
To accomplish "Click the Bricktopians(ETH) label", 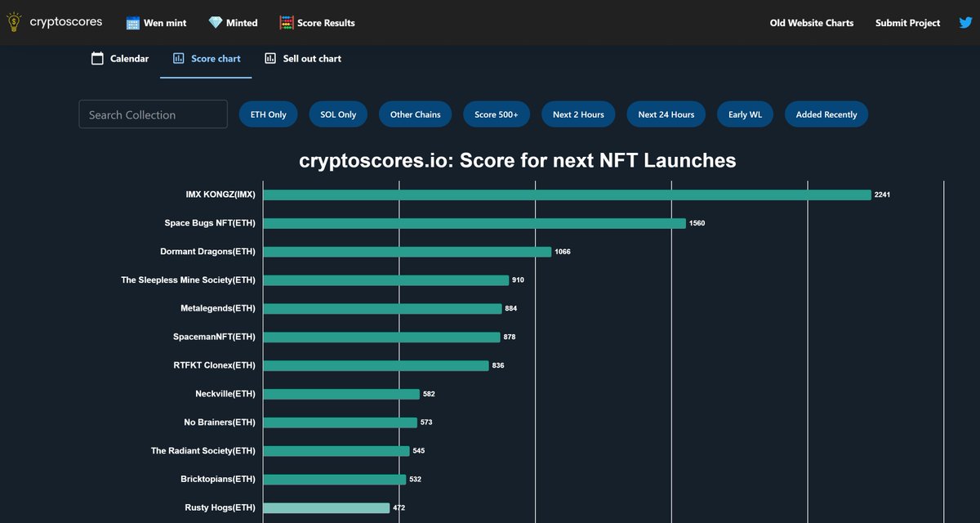I will [x=218, y=479].
